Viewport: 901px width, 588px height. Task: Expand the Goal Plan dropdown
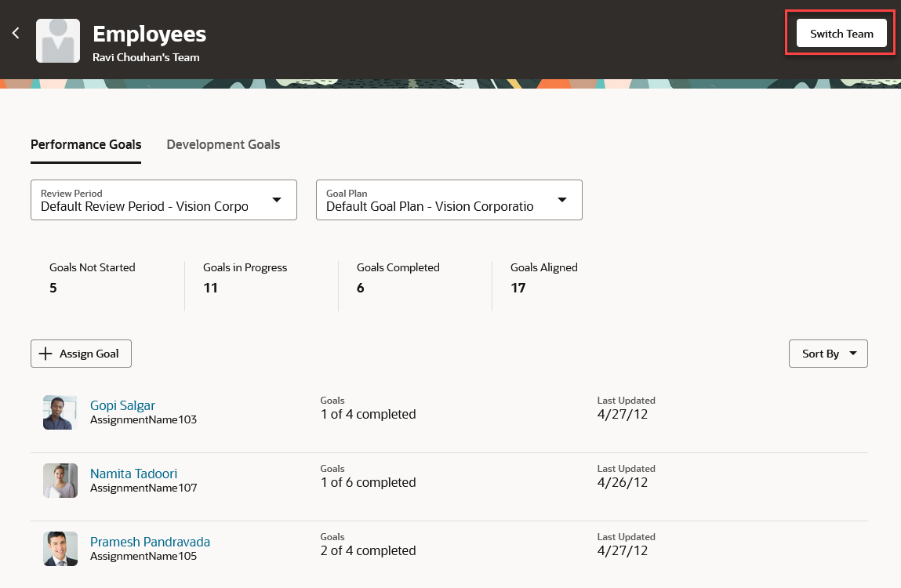pyautogui.click(x=449, y=200)
